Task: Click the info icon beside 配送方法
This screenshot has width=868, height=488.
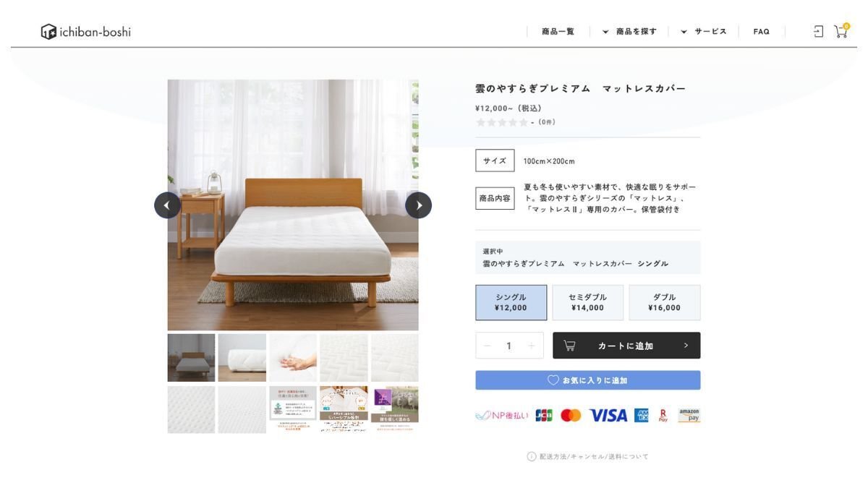Action: [x=532, y=456]
